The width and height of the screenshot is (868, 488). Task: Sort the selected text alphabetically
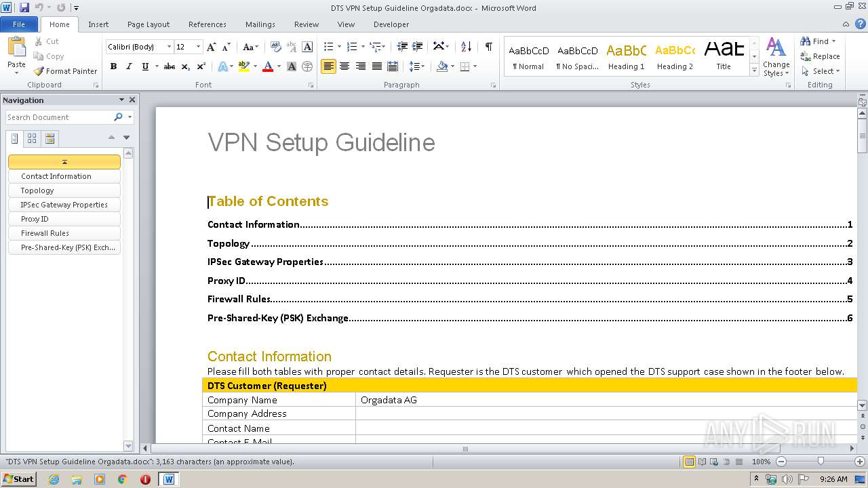[x=466, y=47]
